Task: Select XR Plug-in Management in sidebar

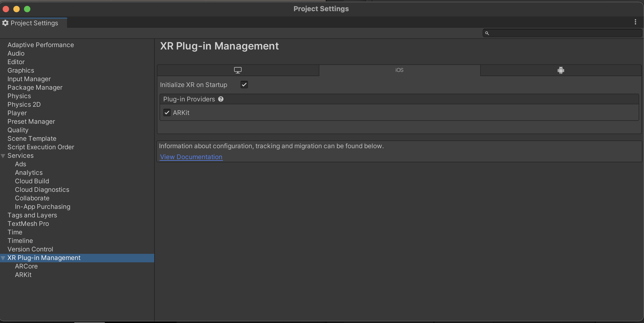Action: point(77,258)
